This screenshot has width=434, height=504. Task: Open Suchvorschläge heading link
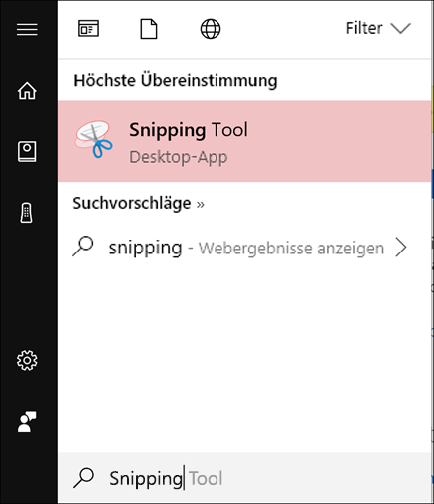[139, 203]
